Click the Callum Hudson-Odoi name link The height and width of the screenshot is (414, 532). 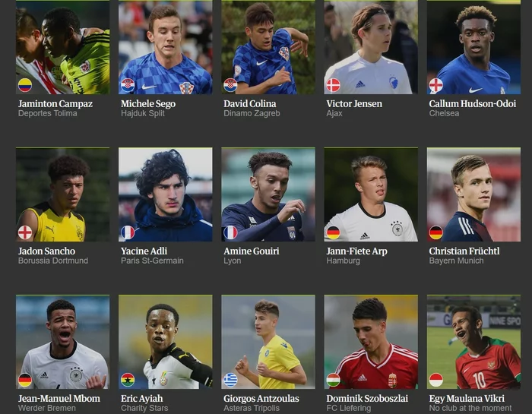(472, 104)
